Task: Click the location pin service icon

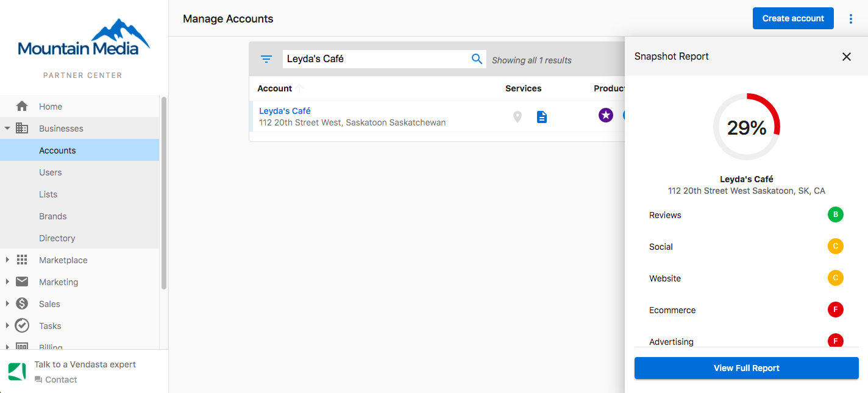Action: [x=518, y=116]
